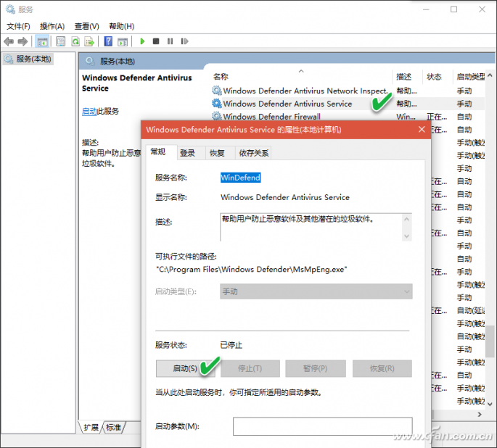Click the Show/Hide Console Tree icon
Screen dimensions: 497x448
(x=43, y=41)
